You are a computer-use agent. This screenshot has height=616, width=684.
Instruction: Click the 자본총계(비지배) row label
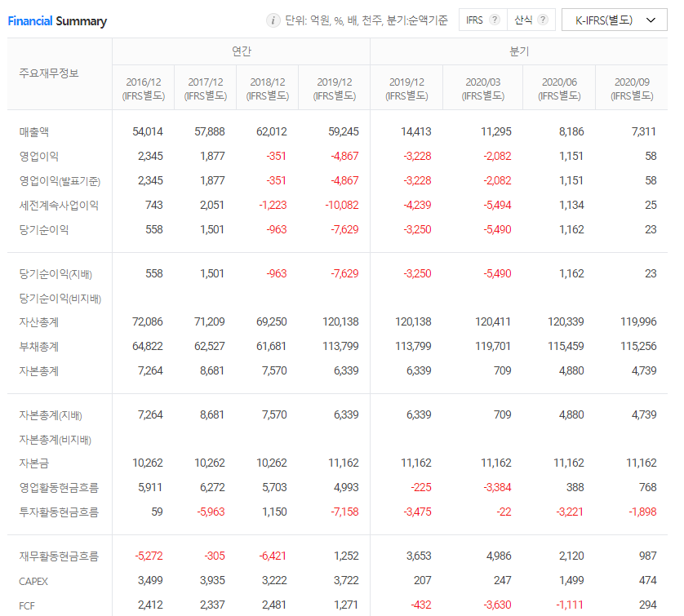[x=55, y=440]
